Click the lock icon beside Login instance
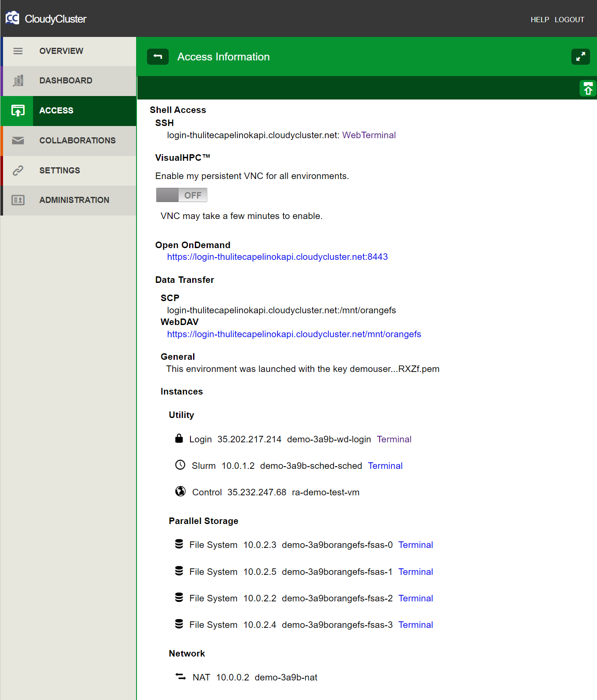Viewport: 597px width, 700px height. (179, 438)
